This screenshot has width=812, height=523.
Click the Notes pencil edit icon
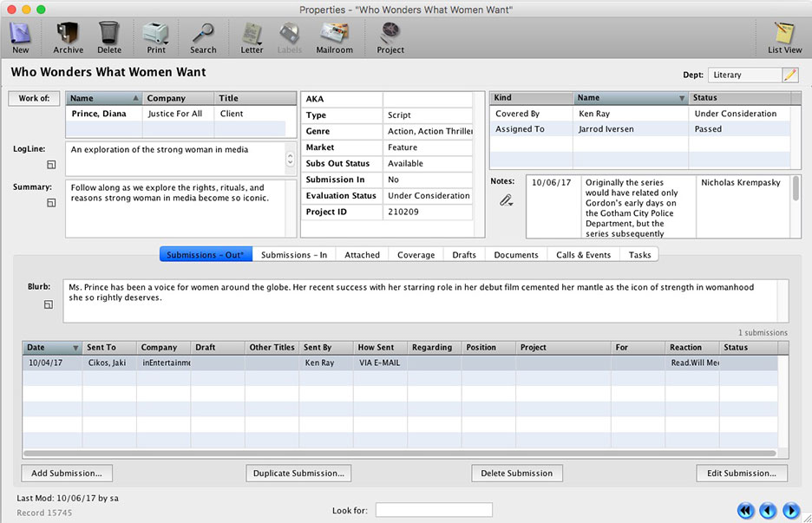pos(506,200)
